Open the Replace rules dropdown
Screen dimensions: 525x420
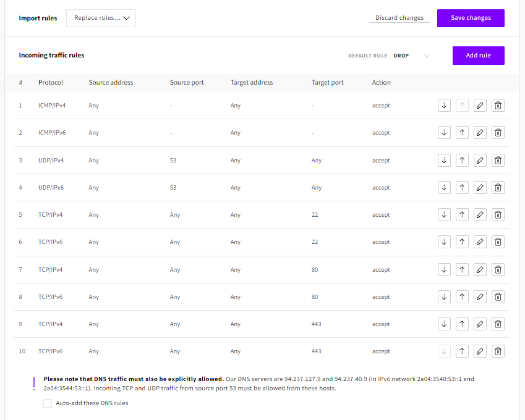point(101,18)
